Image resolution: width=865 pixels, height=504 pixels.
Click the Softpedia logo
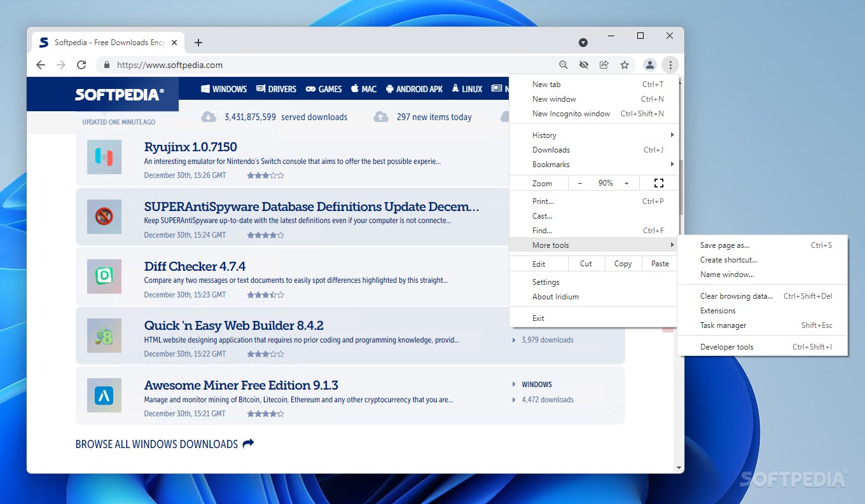tap(120, 95)
